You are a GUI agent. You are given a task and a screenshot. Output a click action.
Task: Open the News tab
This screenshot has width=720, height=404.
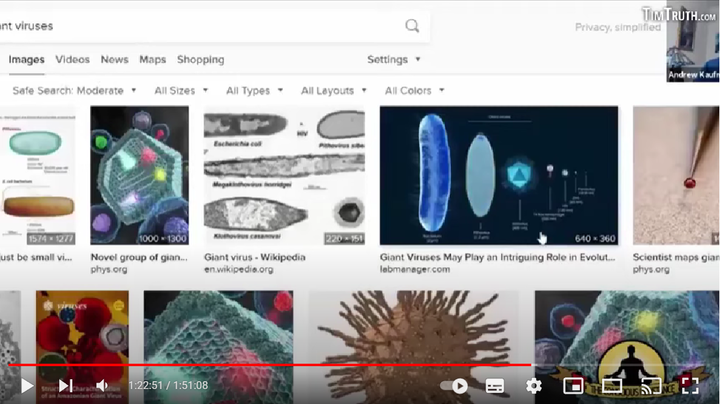click(x=114, y=60)
